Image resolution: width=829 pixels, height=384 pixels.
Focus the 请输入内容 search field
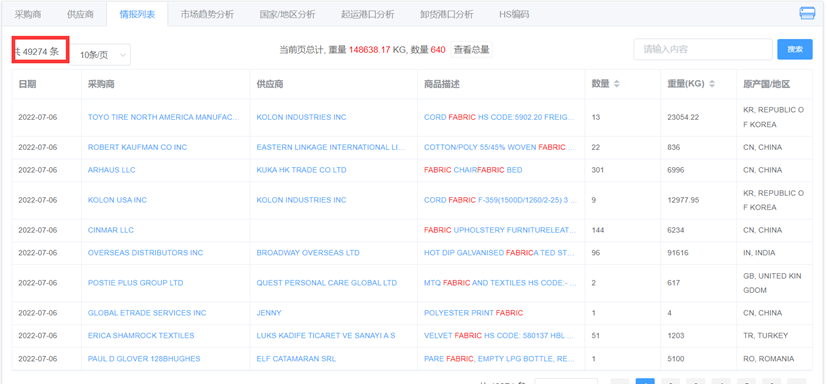tap(703, 49)
